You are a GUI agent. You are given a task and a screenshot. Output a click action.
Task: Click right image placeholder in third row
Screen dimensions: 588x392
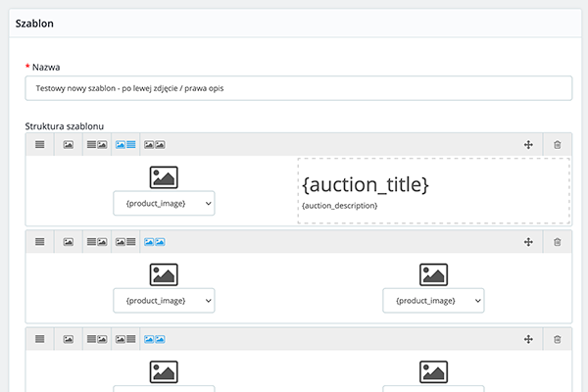coord(433,371)
